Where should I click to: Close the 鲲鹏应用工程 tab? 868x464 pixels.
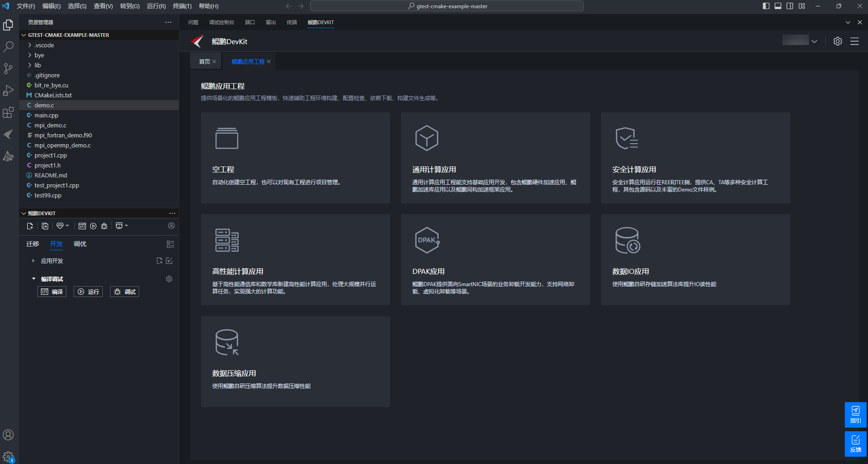pos(269,61)
